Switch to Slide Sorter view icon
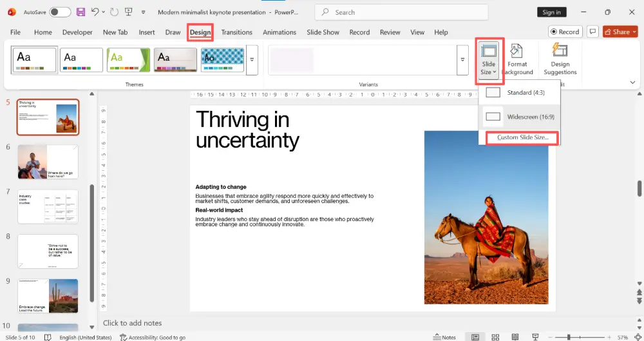The width and height of the screenshot is (644, 341). coord(495,337)
